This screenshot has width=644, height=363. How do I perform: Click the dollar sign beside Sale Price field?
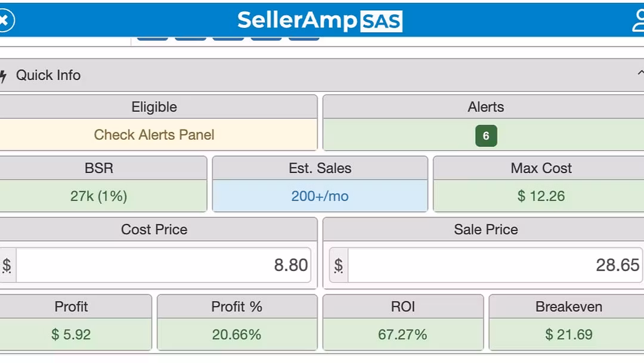(339, 265)
